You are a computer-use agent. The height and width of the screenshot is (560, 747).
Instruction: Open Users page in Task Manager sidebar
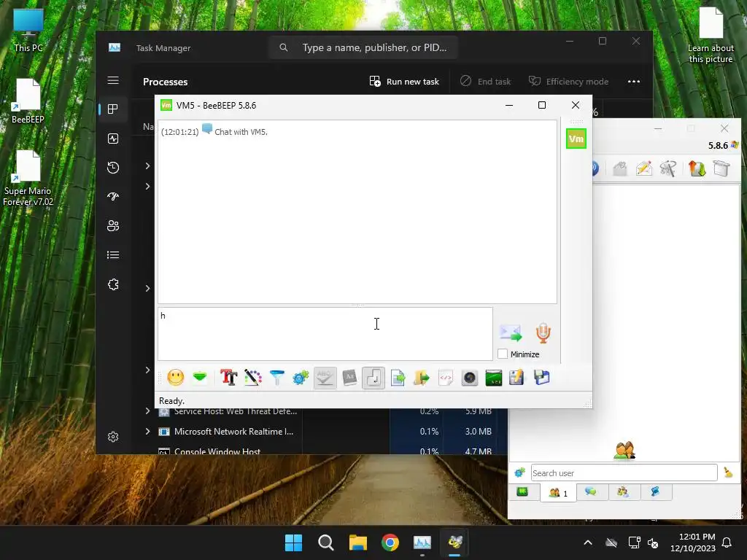(x=113, y=226)
